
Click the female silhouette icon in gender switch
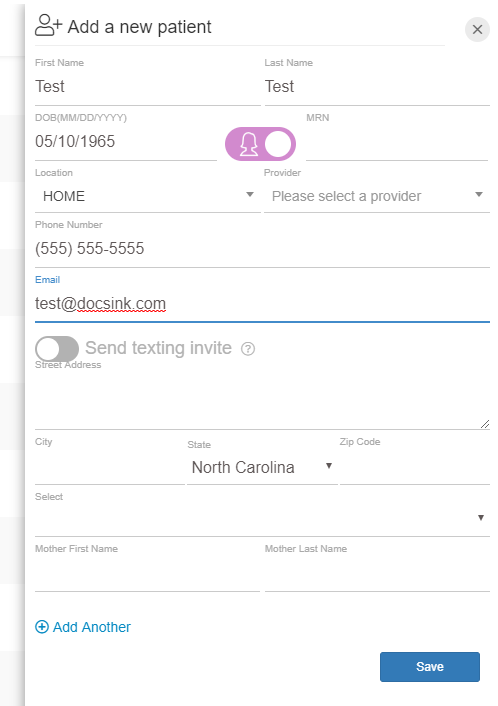pyautogui.click(x=249, y=144)
